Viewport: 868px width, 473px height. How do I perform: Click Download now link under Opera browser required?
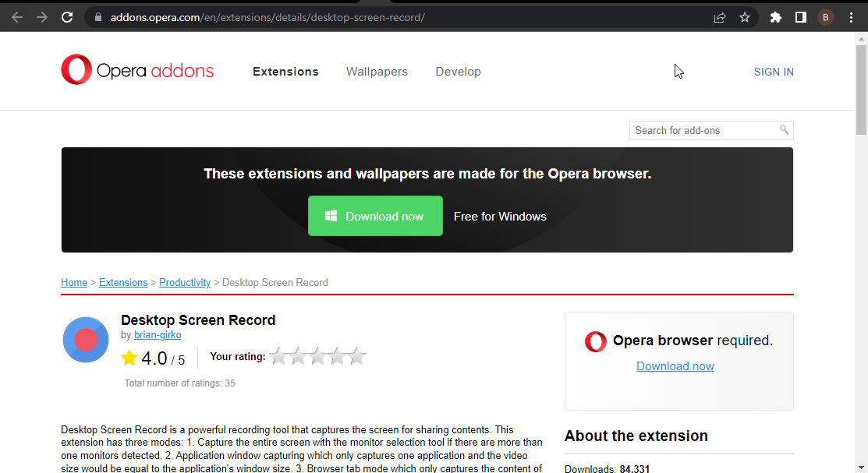click(x=675, y=366)
